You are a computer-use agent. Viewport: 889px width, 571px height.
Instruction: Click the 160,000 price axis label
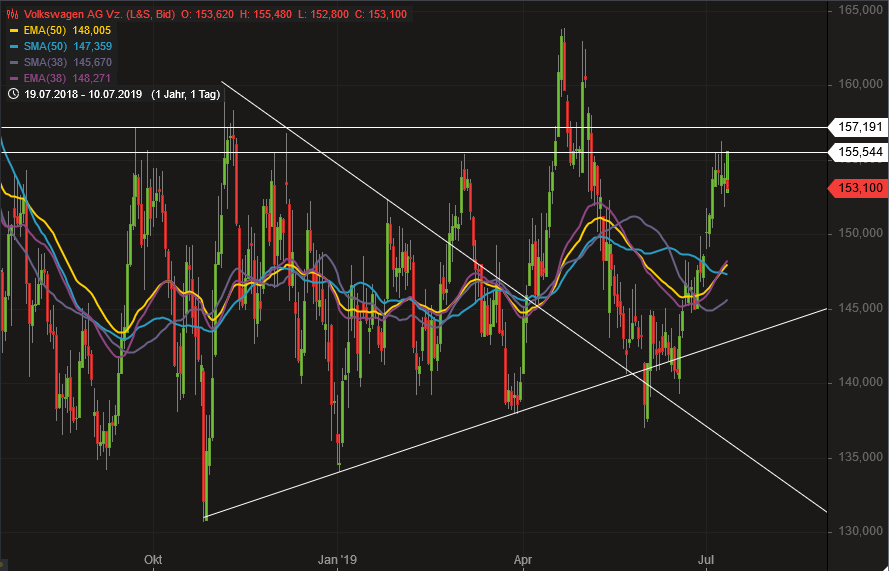(861, 84)
